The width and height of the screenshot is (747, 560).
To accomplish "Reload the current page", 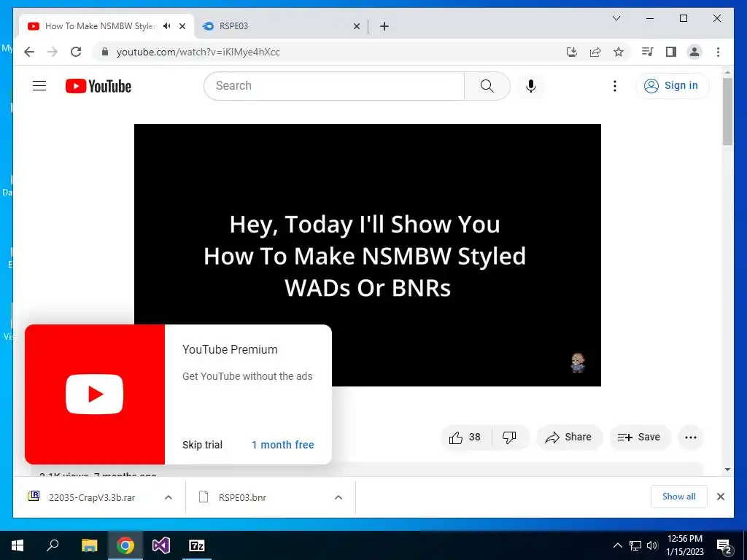I will pyautogui.click(x=76, y=52).
